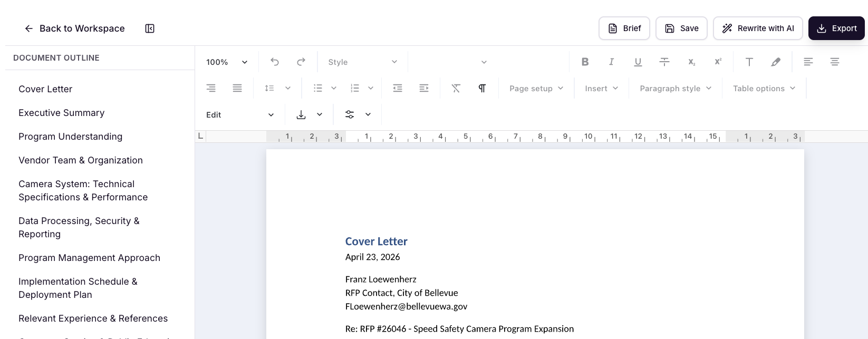Image resolution: width=868 pixels, height=339 pixels.
Task: Expand settings sliders options arrow
Action: pos(368,114)
